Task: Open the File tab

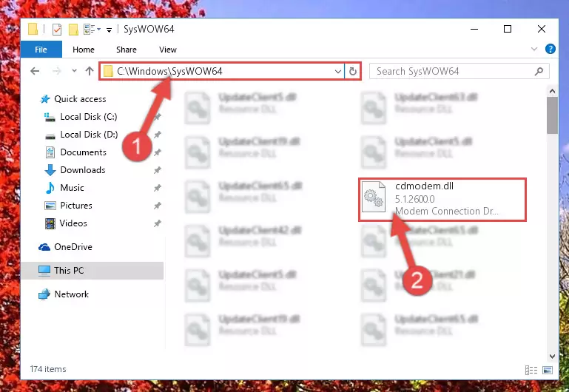Action: click(x=41, y=50)
